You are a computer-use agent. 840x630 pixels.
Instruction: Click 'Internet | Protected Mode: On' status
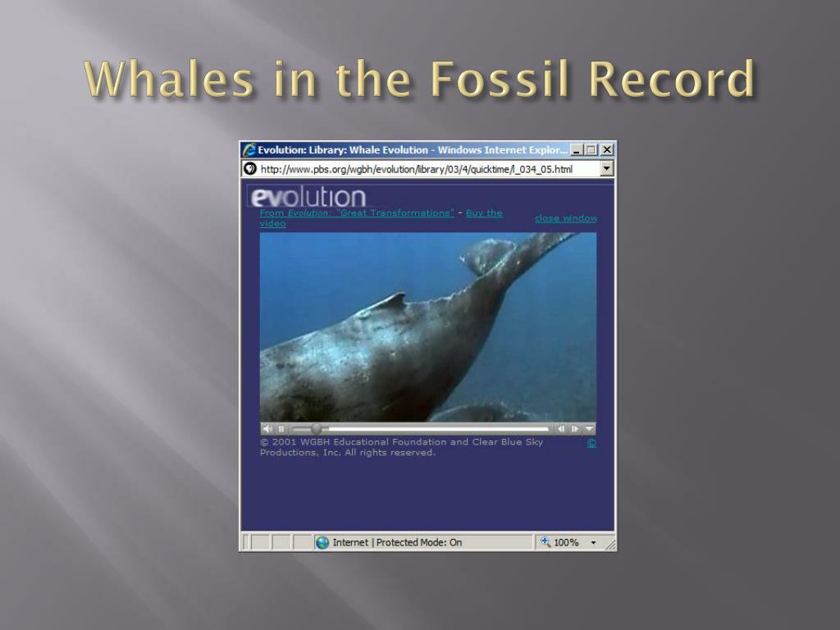click(397, 543)
